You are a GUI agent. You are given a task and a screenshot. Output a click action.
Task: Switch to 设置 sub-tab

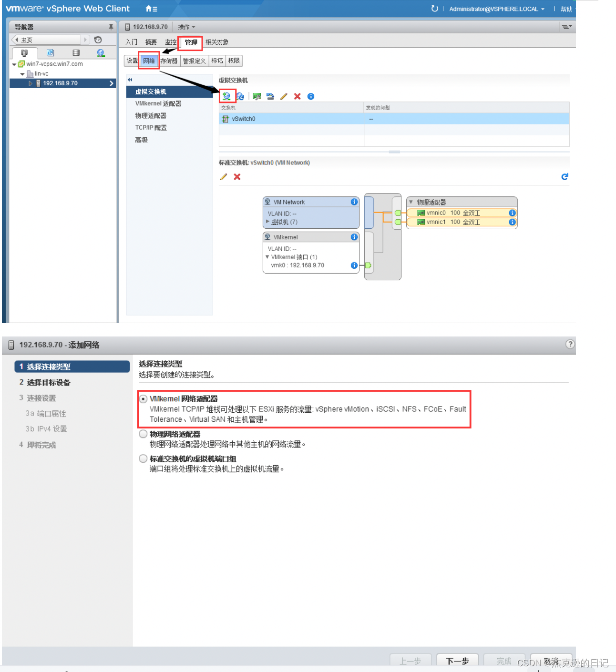[132, 61]
